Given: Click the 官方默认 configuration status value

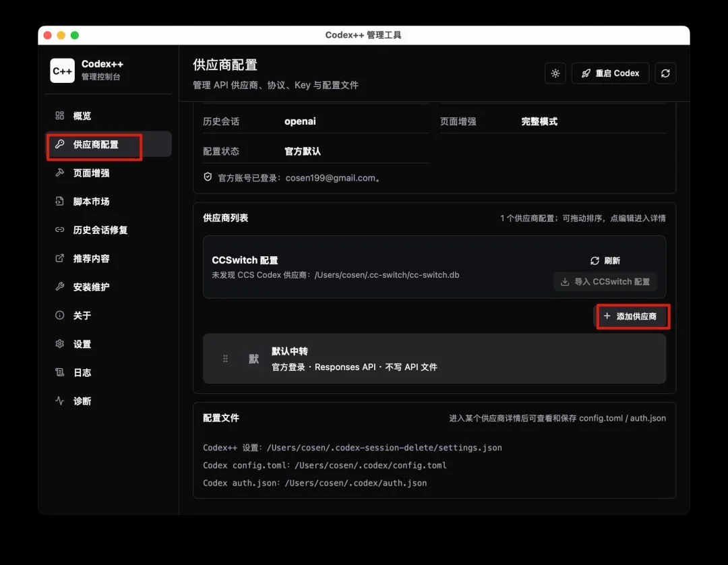Looking at the screenshot, I should click(302, 151).
